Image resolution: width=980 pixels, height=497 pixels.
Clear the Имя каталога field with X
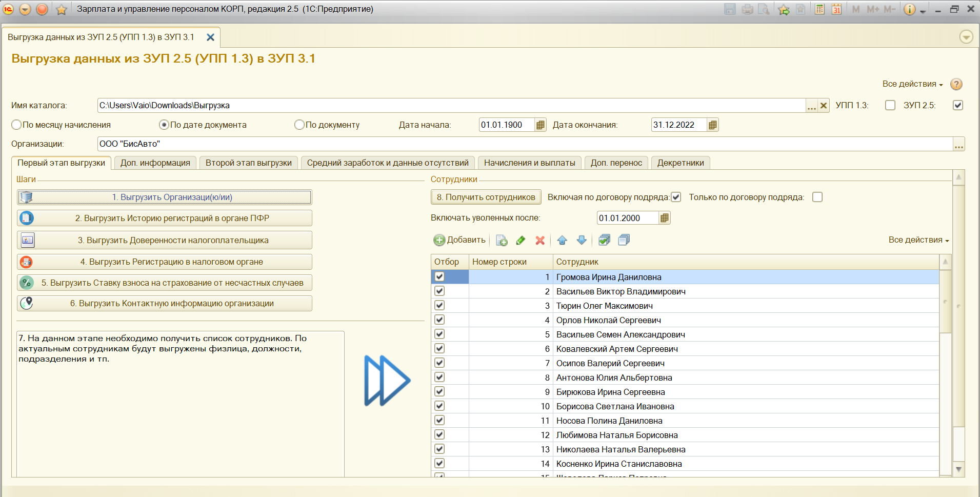point(824,106)
